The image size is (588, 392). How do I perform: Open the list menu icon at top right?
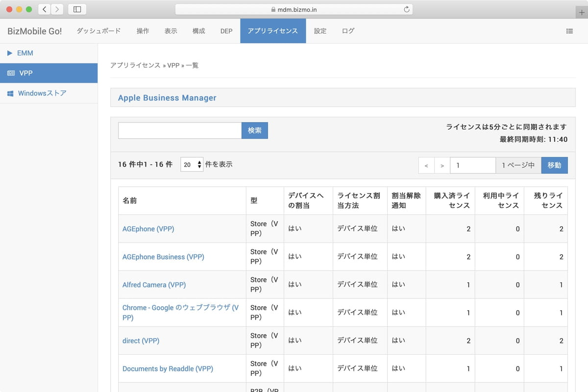569,31
